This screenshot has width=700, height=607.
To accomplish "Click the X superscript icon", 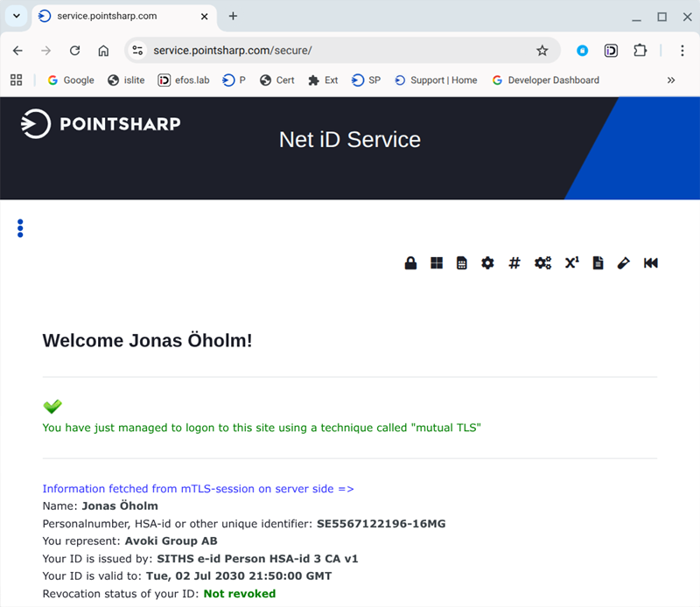I will [x=571, y=263].
